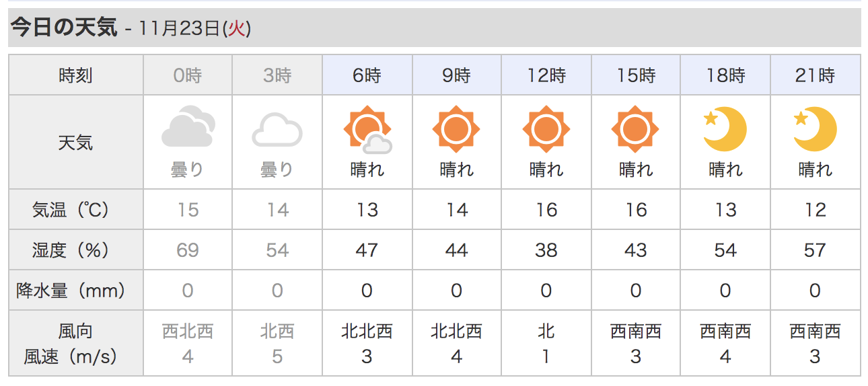Click the red 火 weekday text
The image size is (868, 386).
[236, 29]
